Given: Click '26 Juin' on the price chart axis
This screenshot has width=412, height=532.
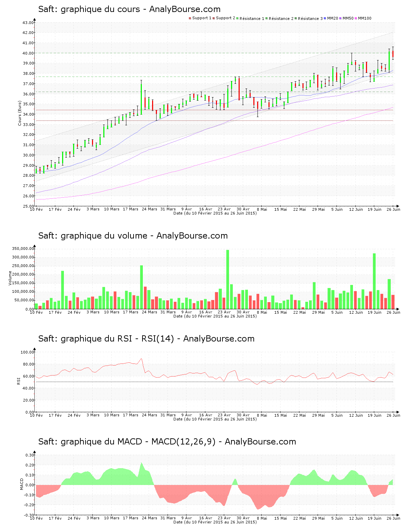Looking at the screenshot, I should point(393,209).
